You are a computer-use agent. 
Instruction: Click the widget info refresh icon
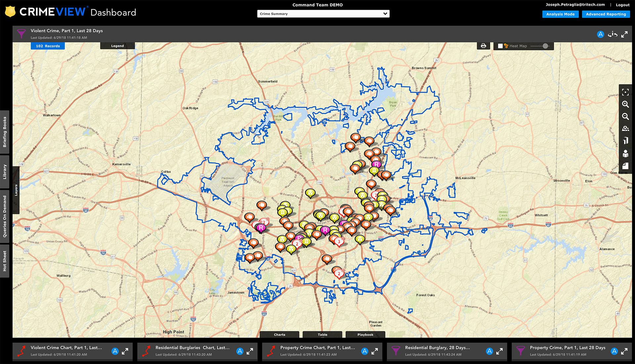(x=613, y=34)
